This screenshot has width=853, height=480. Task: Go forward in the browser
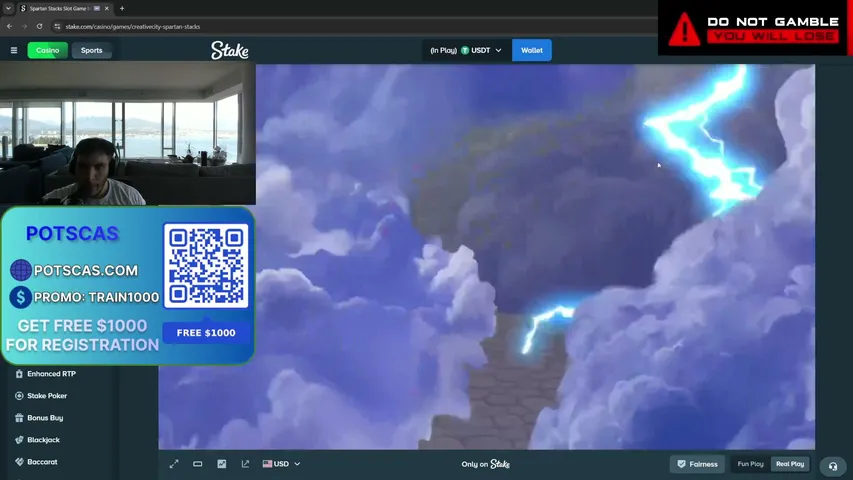point(24,26)
